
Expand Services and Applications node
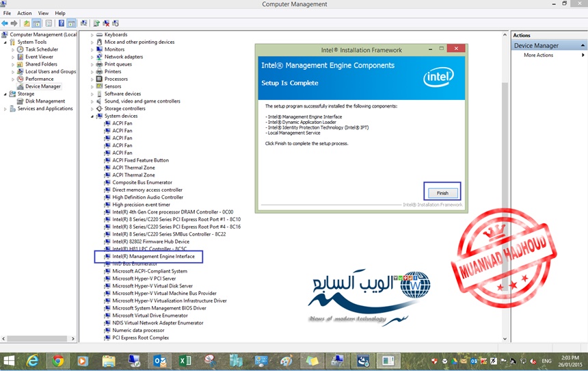[x=5, y=109]
